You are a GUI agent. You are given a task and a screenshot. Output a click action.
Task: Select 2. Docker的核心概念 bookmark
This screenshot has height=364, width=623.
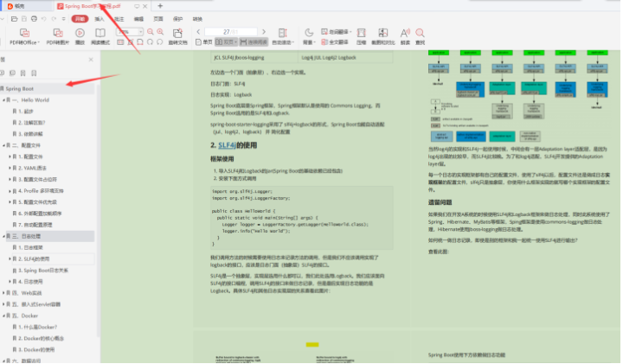(41, 339)
